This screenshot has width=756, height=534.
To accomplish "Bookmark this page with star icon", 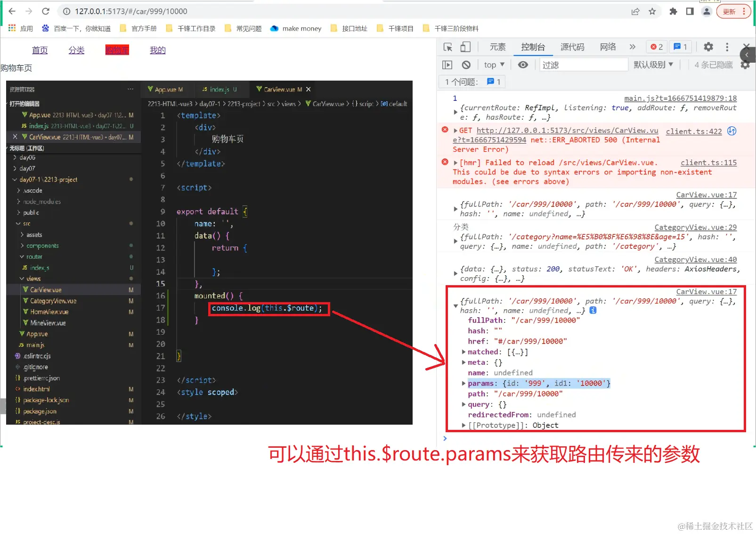I will click(652, 11).
